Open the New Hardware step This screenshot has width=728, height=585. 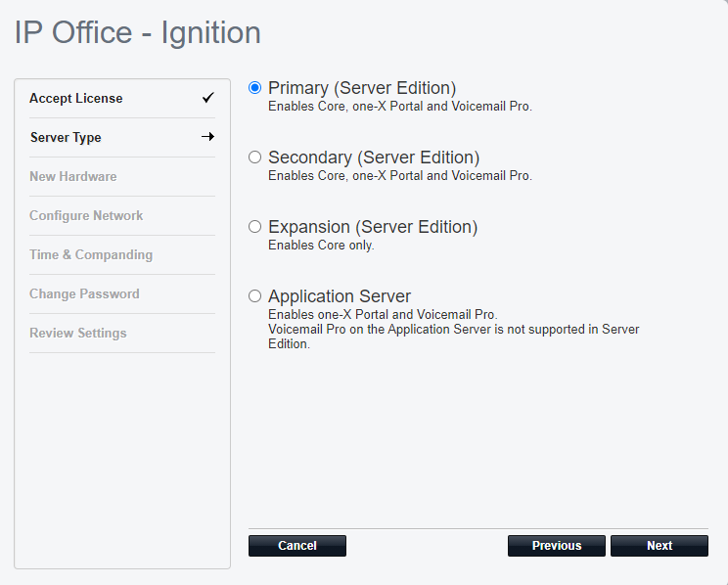122,176
